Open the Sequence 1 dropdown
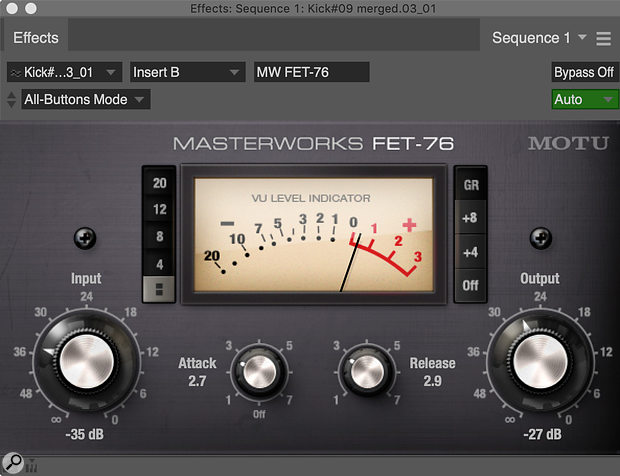620x476 pixels. click(539, 38)
